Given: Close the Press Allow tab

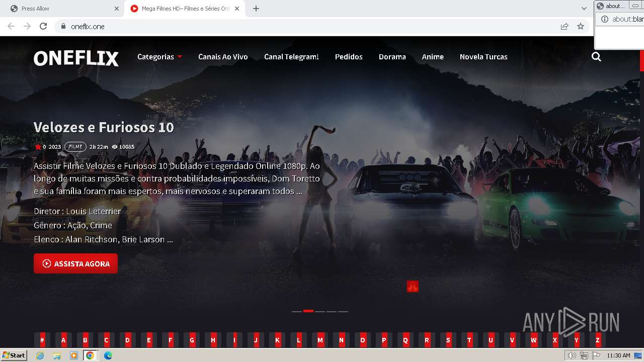Looking at the screenshot, I should (x=117, y=9).
